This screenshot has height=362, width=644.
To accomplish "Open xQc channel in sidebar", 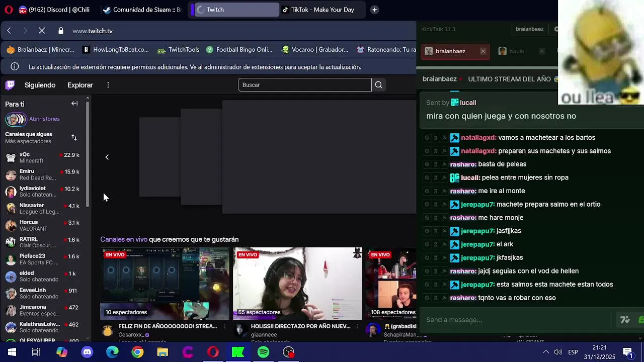I will (44, 158).
